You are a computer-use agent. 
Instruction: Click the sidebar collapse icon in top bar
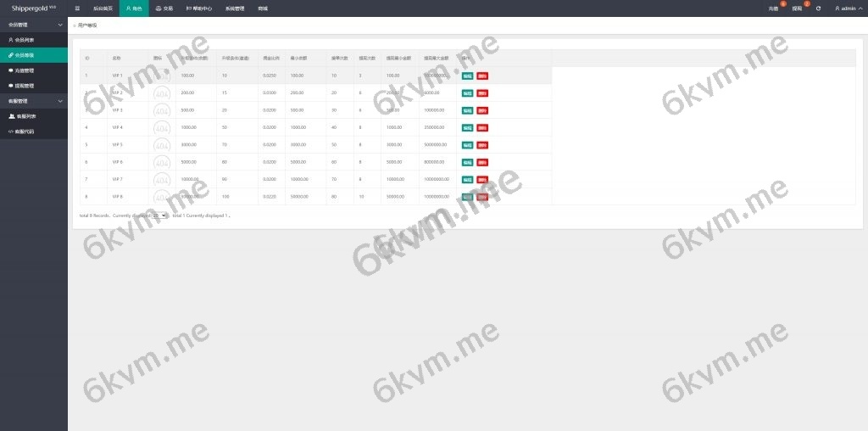(x=78, y=8)
